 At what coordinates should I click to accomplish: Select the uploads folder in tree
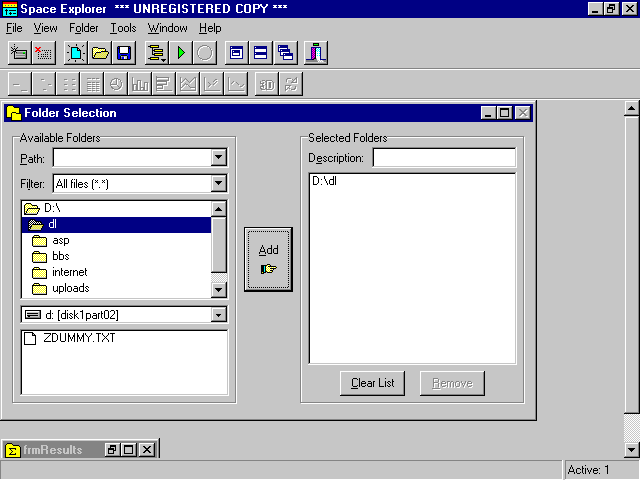[70, 288]
